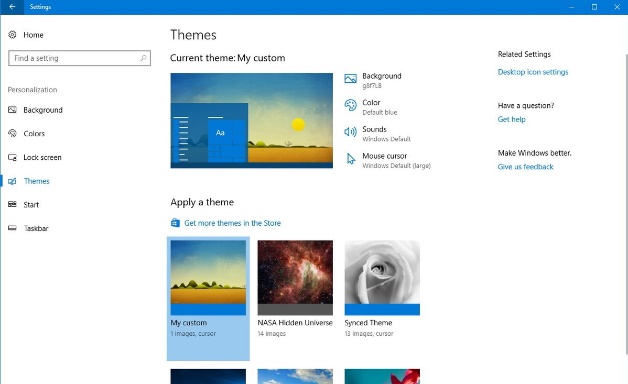
Task: Open Desktop icon settings link
Action: click(x=533, y=72)
